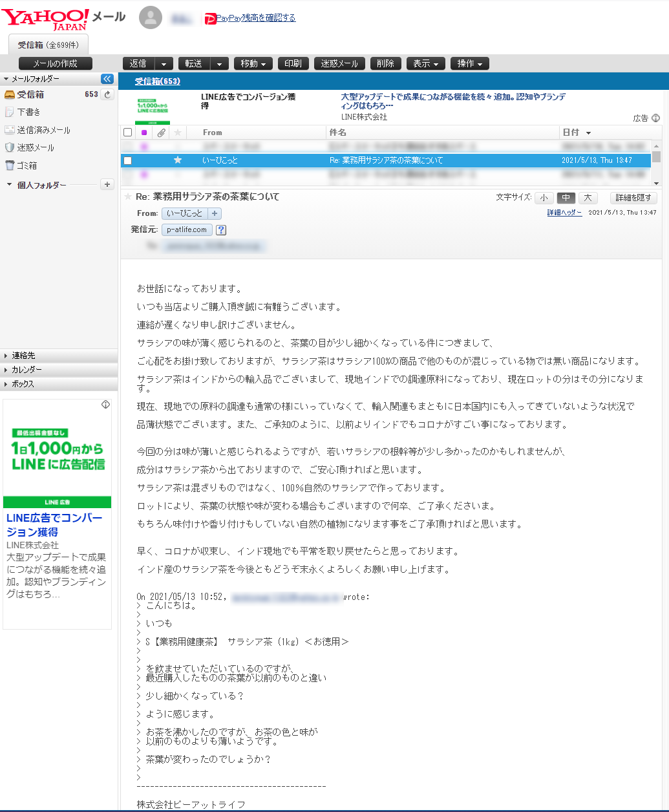Click the message list scrollbar down arrow

656,183
